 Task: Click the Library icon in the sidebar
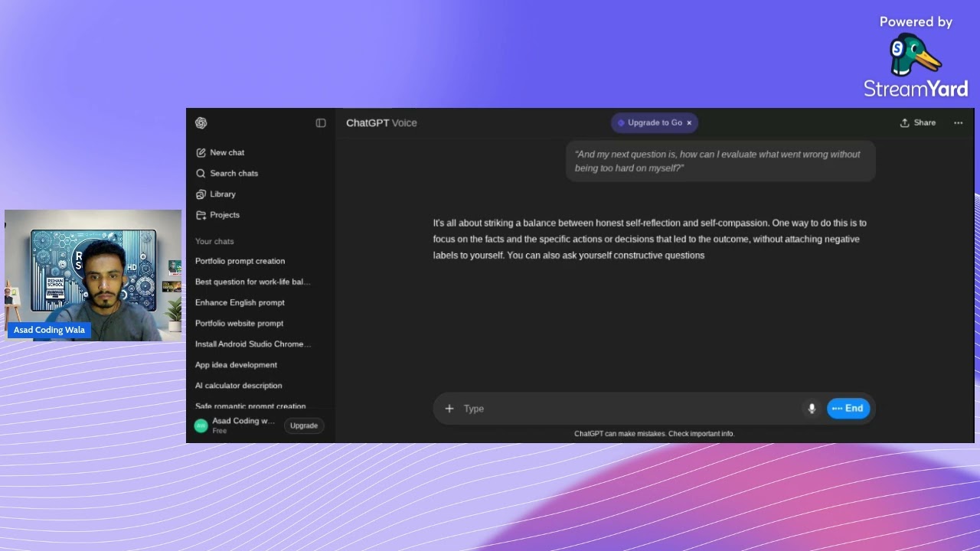point(201,194)
